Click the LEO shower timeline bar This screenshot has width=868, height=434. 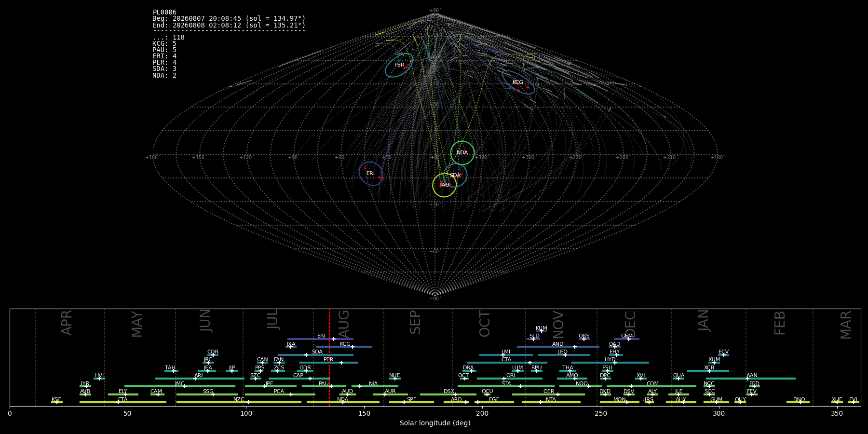pos(564,355)
